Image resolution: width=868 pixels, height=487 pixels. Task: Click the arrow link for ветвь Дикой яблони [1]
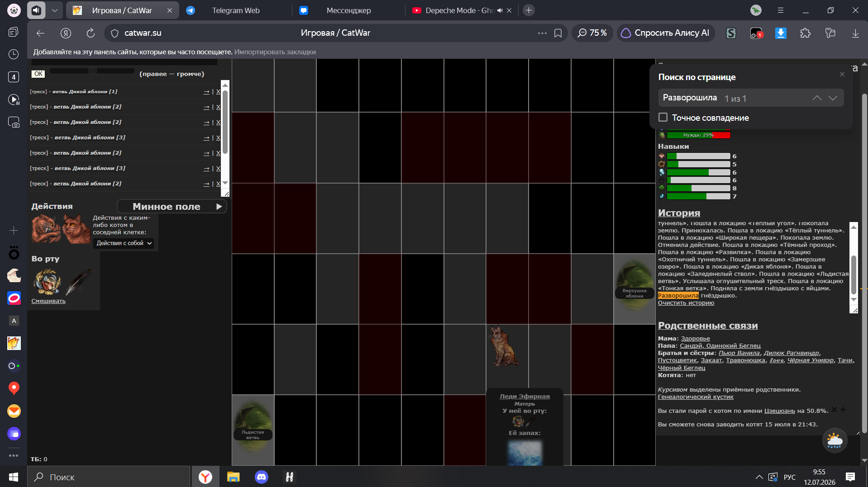(206, 92)
